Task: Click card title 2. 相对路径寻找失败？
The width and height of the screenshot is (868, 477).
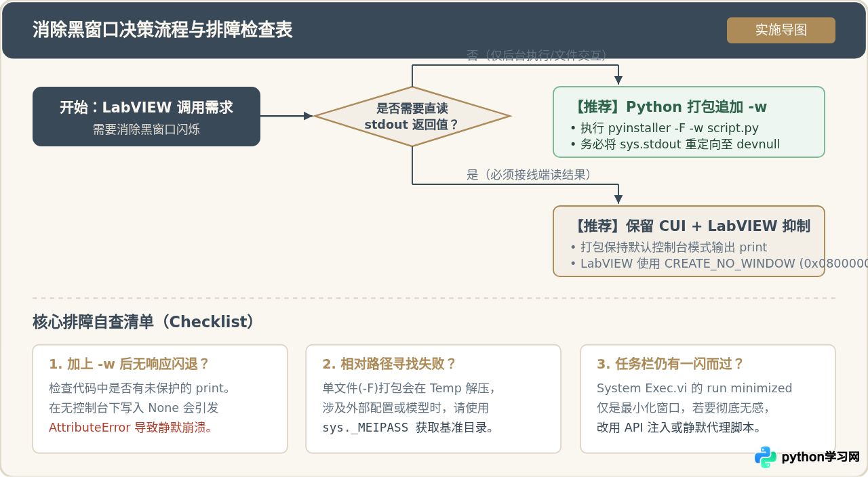Action: (x=390, y=365)
